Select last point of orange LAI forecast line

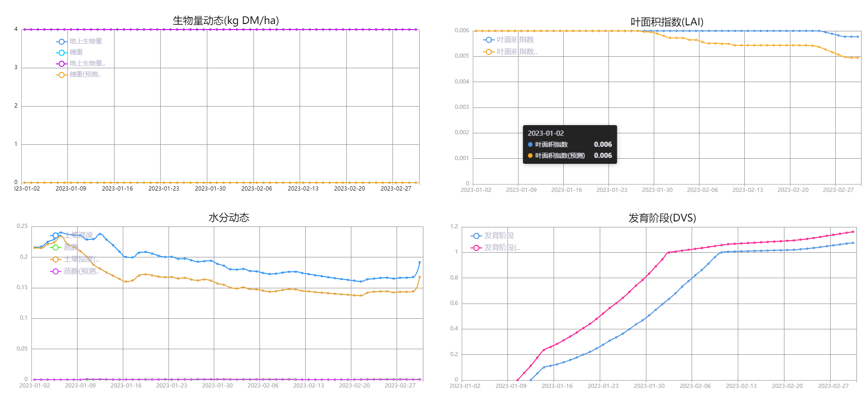[x=858, y=58]
